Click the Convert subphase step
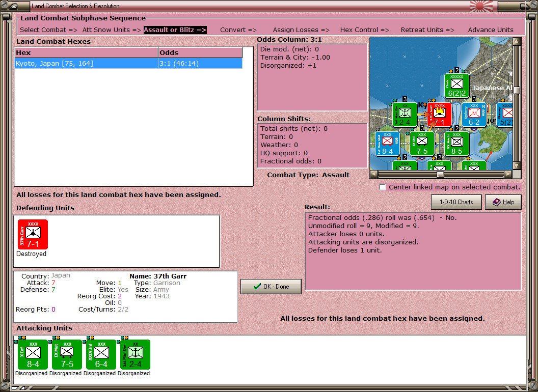 click(238, 30)
